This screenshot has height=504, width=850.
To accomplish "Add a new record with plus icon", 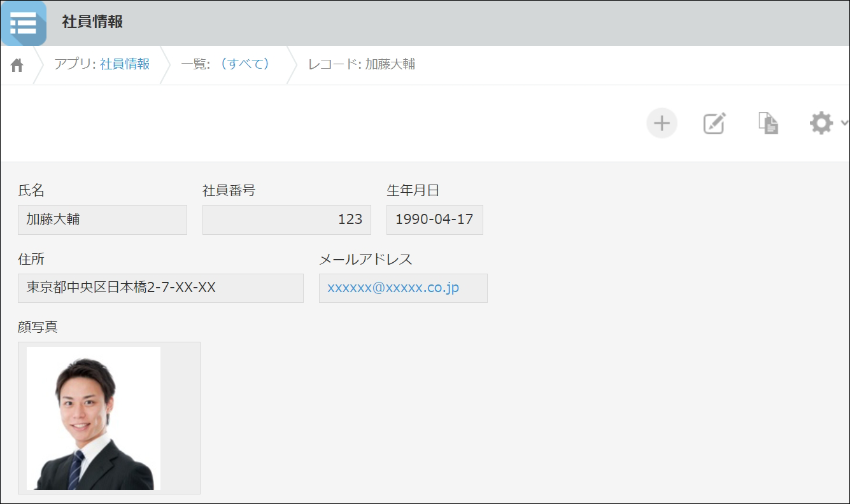I will coord(662,123).
